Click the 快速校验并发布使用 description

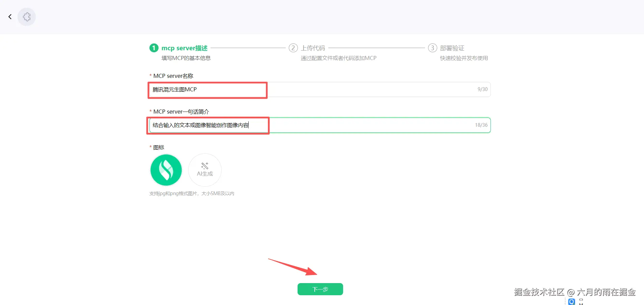[x=464, y=58]
